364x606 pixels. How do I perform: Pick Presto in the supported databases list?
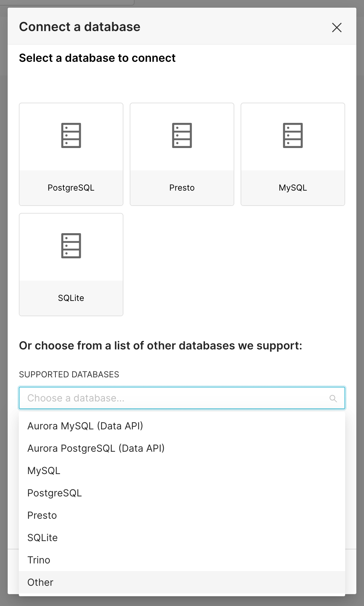42,515
